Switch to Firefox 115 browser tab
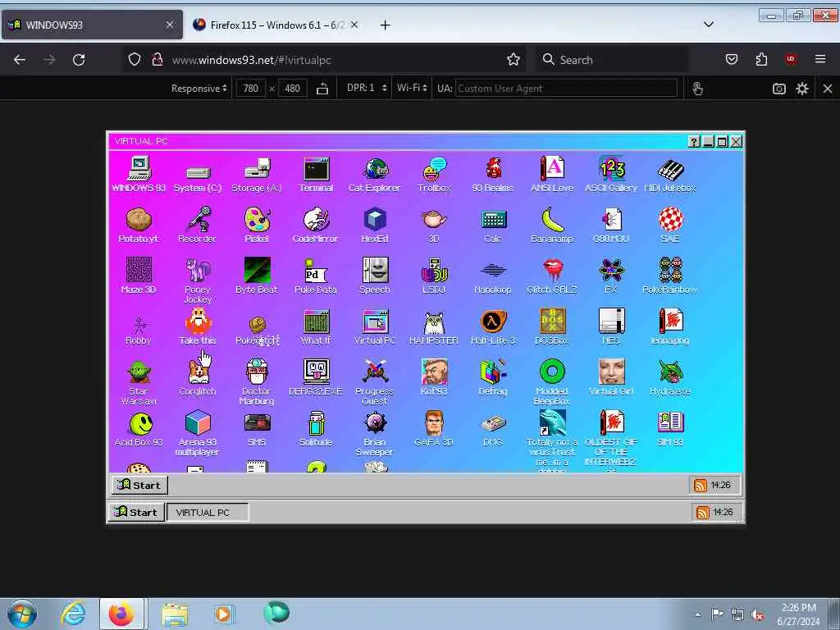 (276, 25)
